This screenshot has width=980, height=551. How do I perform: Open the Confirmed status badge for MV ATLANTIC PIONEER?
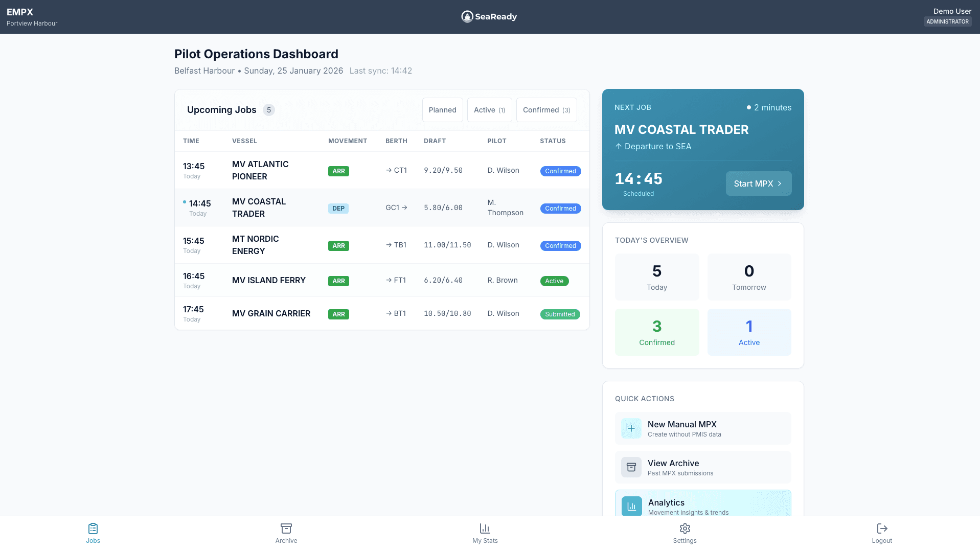point(560,171)
